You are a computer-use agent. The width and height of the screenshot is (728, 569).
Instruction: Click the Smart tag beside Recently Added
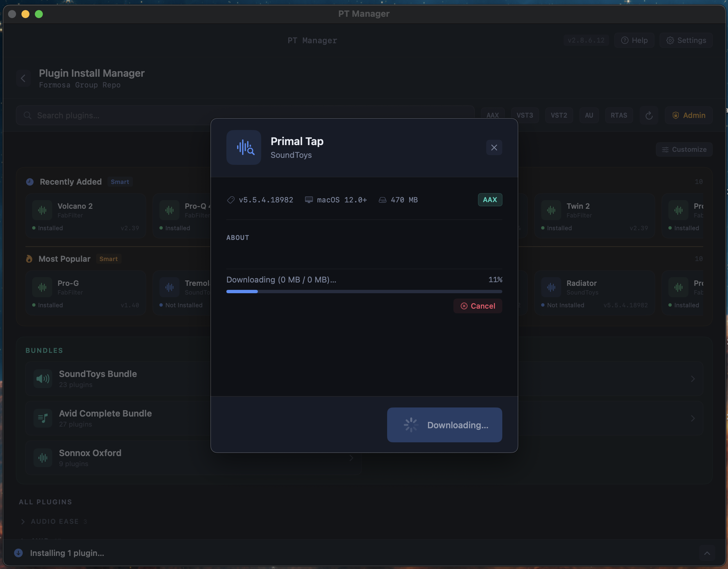(x=120, y=182)
